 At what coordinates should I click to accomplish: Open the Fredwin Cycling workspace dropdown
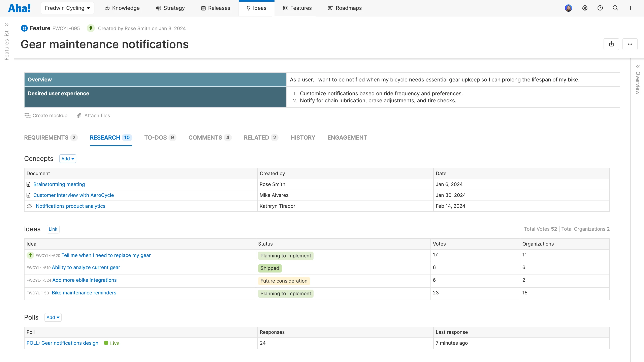(x=67, y=8)
